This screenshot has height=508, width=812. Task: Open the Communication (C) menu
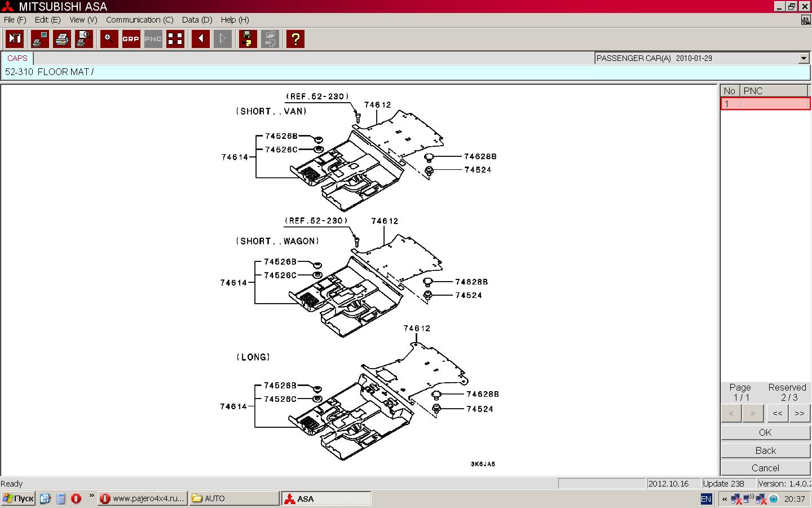pyautogui.click(x=139, y=20)
